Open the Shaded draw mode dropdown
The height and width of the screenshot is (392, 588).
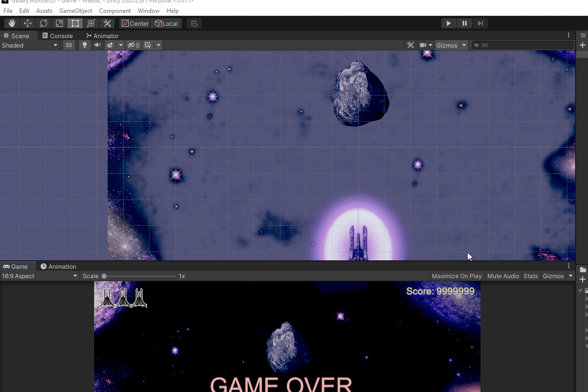[x=30, y=46]
